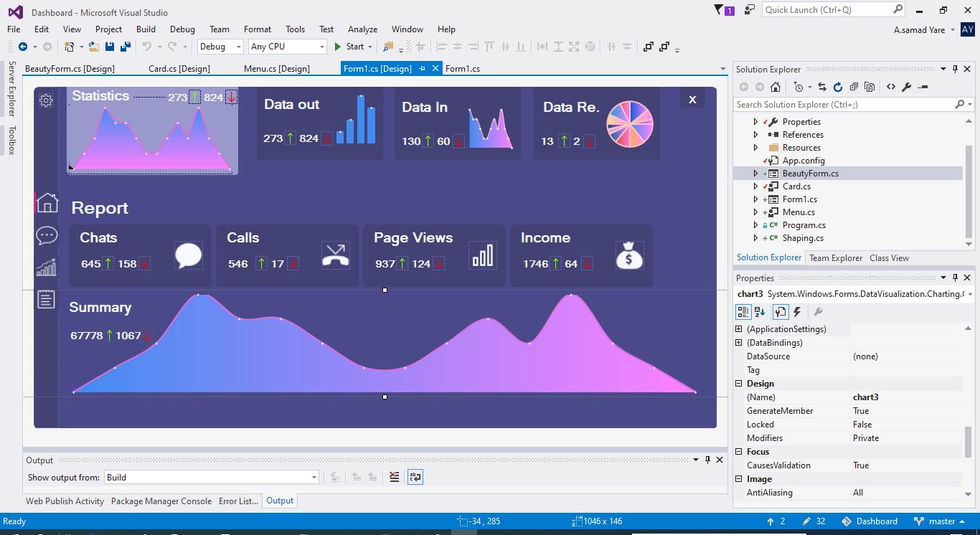Click the View Code icon in Solution Explorer
980x535 pixels.
tap(890, 87)
